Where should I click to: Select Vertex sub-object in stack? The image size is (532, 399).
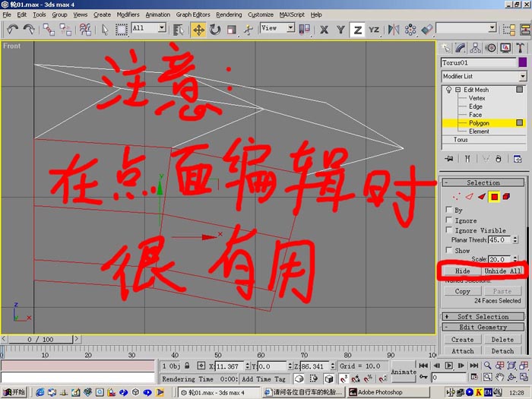(x=477, y=98)
